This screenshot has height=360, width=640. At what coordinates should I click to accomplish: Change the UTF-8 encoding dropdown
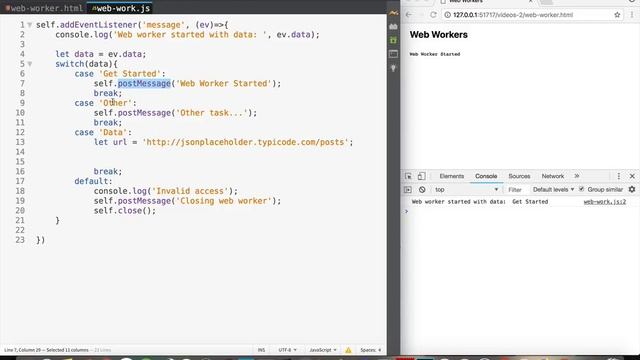click(x=287, y=350)
